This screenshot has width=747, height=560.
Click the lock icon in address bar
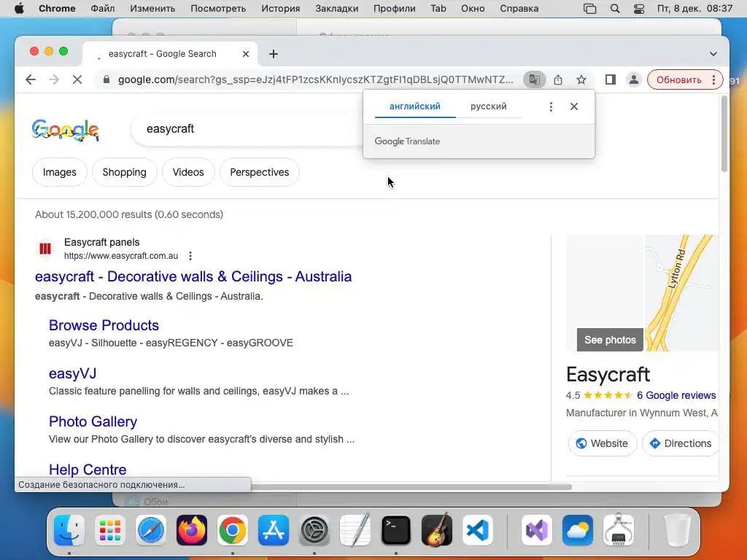(107, 79)
